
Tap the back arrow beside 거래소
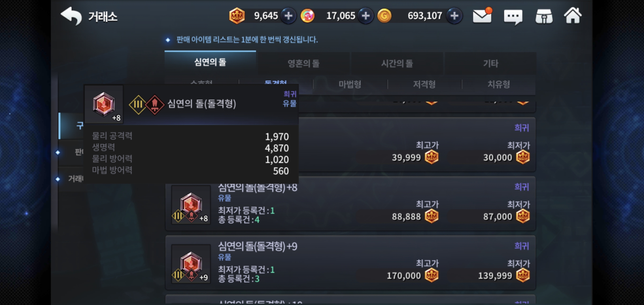tap(71, 16)
